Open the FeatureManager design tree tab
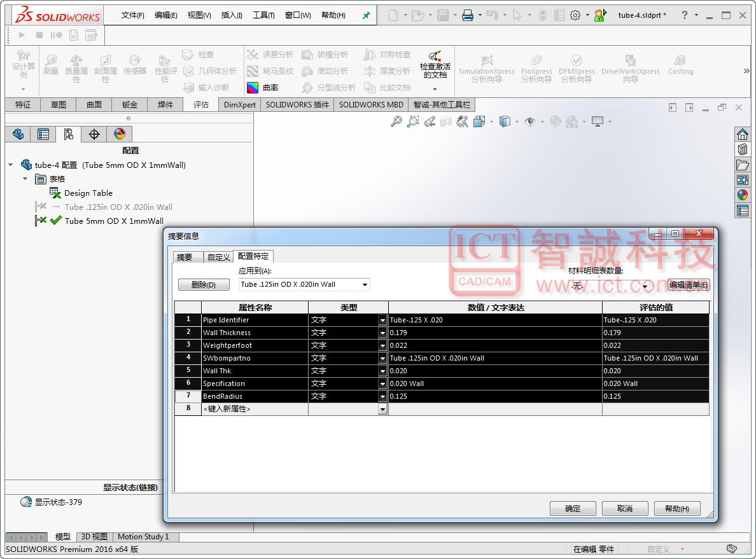This screenshot has height=559, width=756. click(x=18, y=134)
